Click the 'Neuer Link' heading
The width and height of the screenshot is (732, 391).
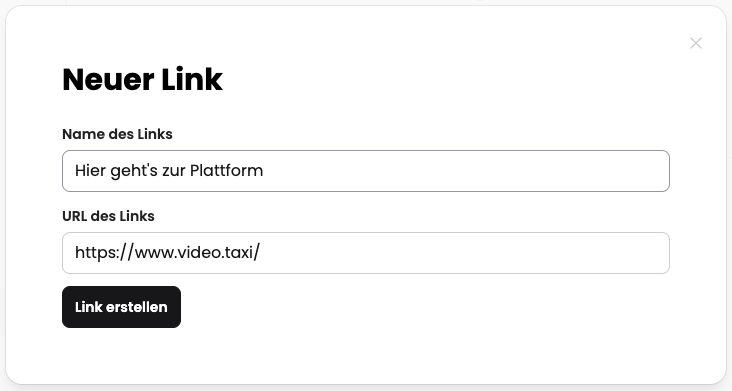pos(142,79)
